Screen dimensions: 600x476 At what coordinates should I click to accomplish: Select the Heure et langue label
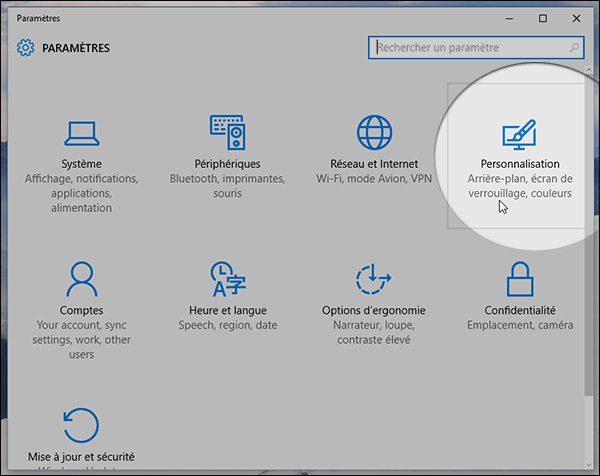tap(228, 310)
